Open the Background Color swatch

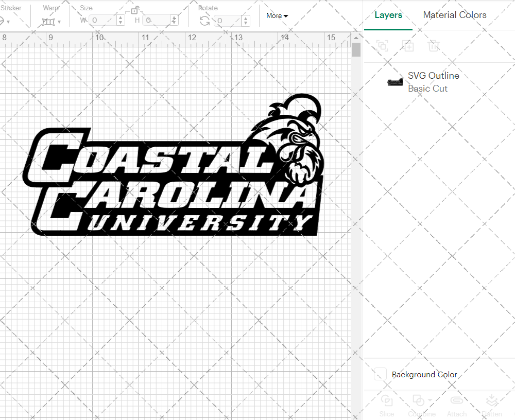(380, 374)
